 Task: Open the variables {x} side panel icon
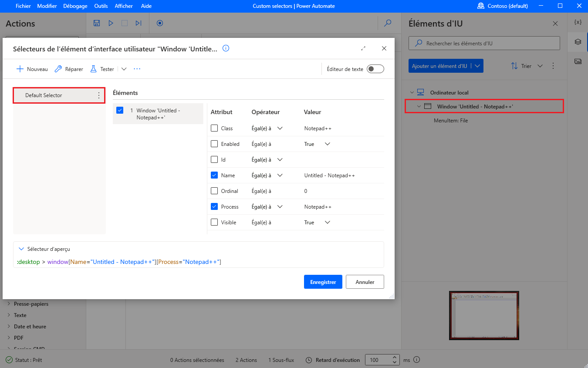pyautogui.click(x=578, y=23)
